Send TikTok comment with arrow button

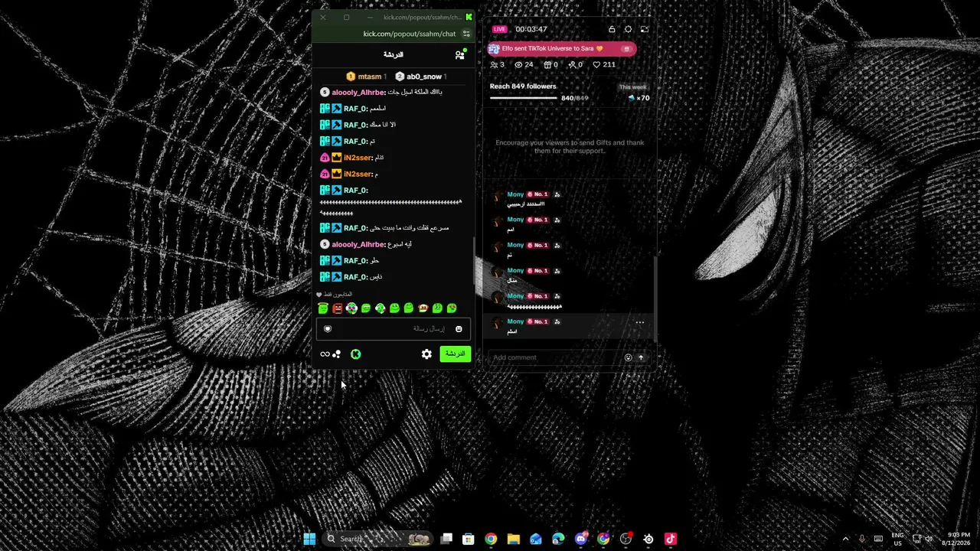[x=641, y=357]
